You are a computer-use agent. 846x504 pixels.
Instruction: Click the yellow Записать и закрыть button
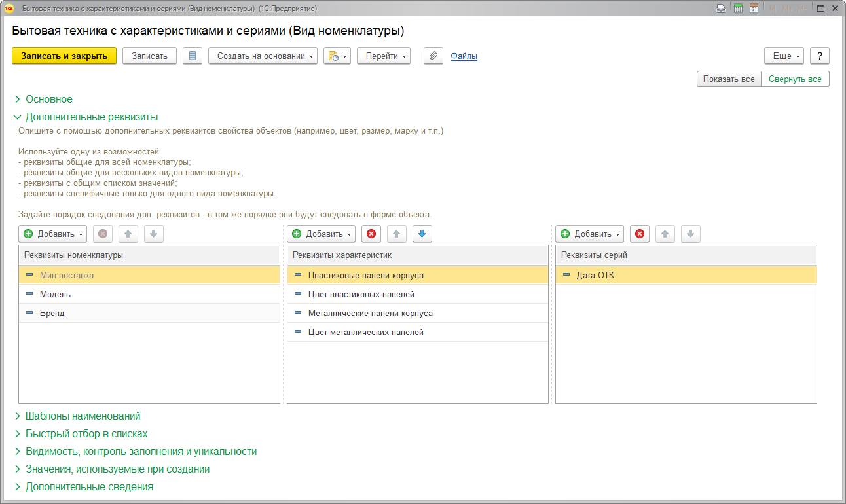click(x=64, y=56)
